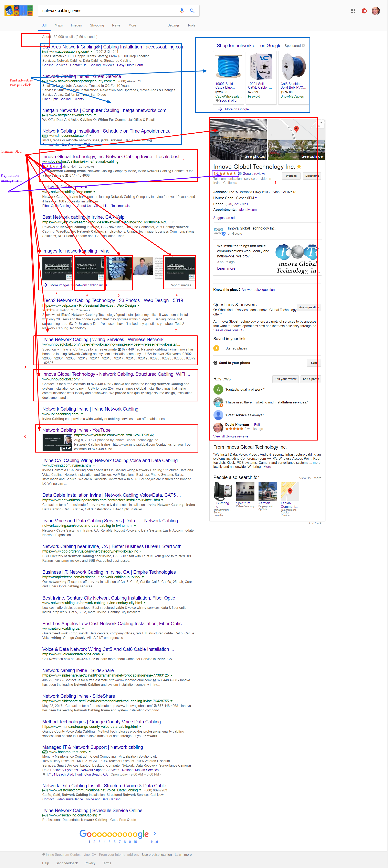Click the Send to your phone icon
This screenshot has width=388, height=868.
(215, 363)
